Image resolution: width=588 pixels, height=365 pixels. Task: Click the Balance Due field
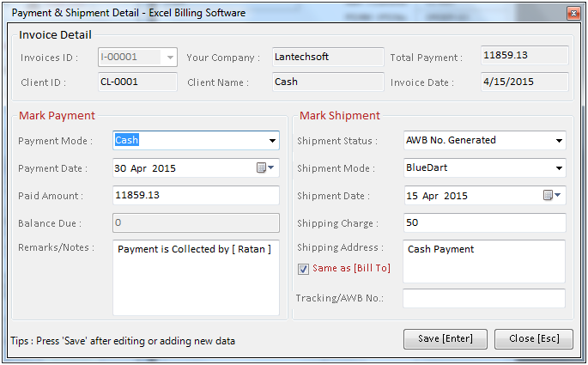click(196, 222)
